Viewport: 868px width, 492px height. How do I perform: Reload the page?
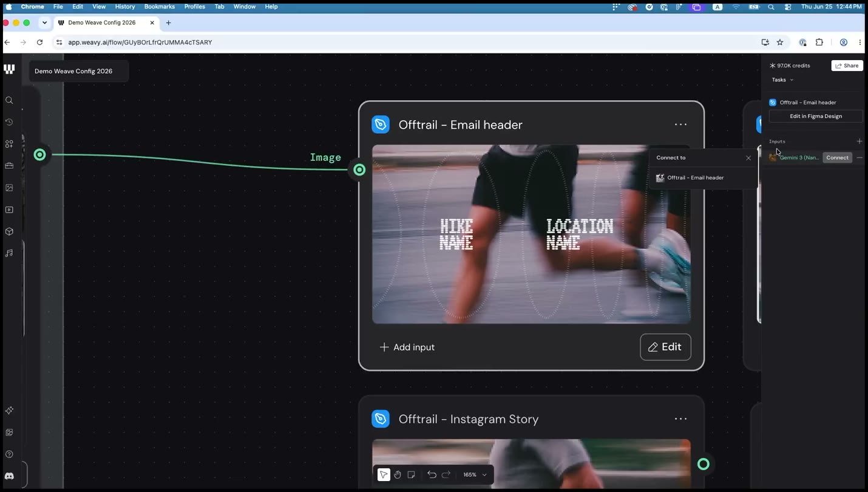tap(39, 42)
